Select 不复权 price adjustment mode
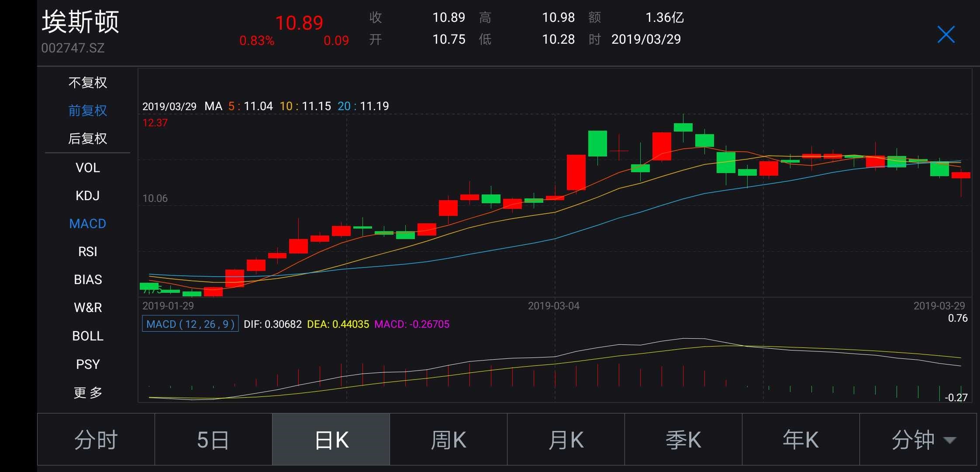980x472 pixels. coord(88,83)
